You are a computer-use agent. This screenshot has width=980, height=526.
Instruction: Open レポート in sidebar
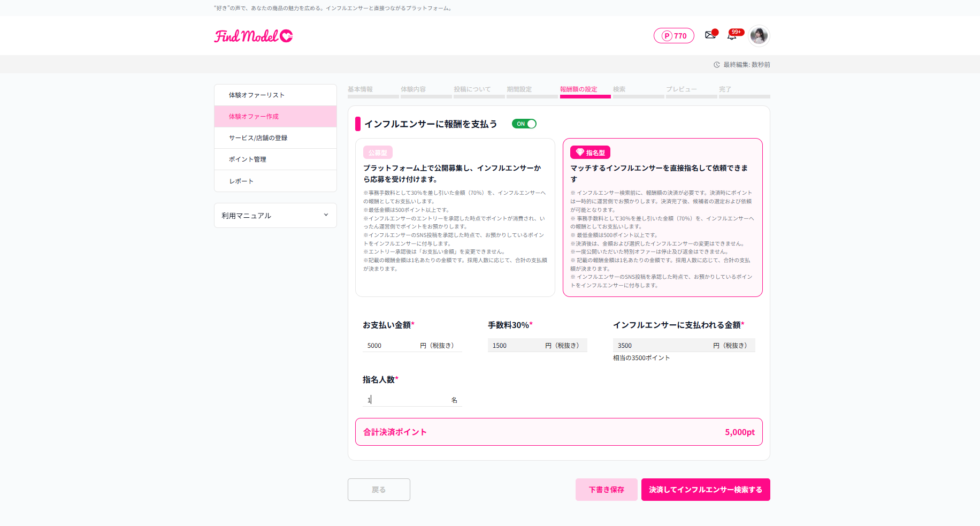point(275,181)
